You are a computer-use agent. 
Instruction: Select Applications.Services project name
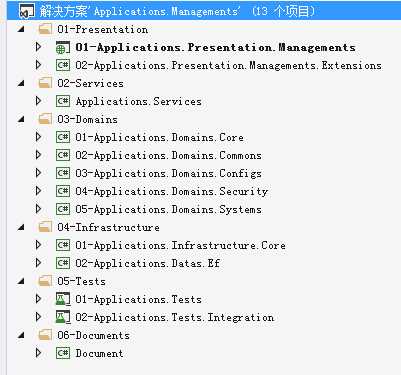coord(139,101)
